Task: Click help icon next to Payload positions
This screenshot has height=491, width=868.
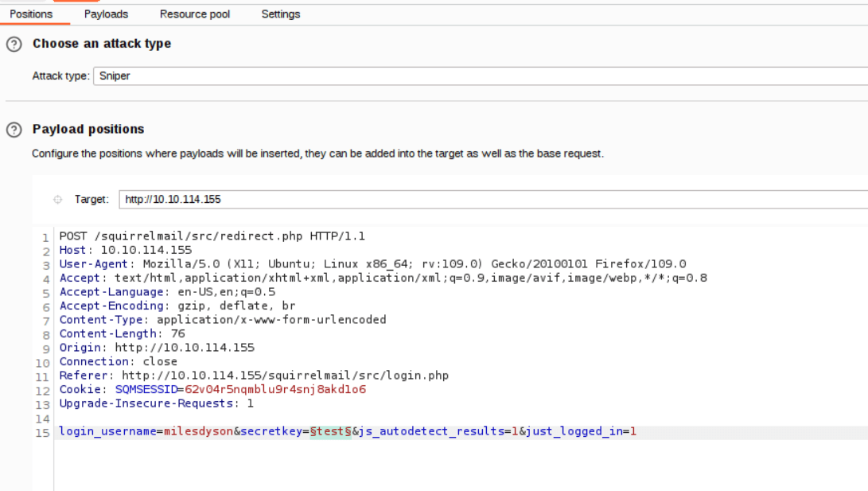Action: [14, 130]
